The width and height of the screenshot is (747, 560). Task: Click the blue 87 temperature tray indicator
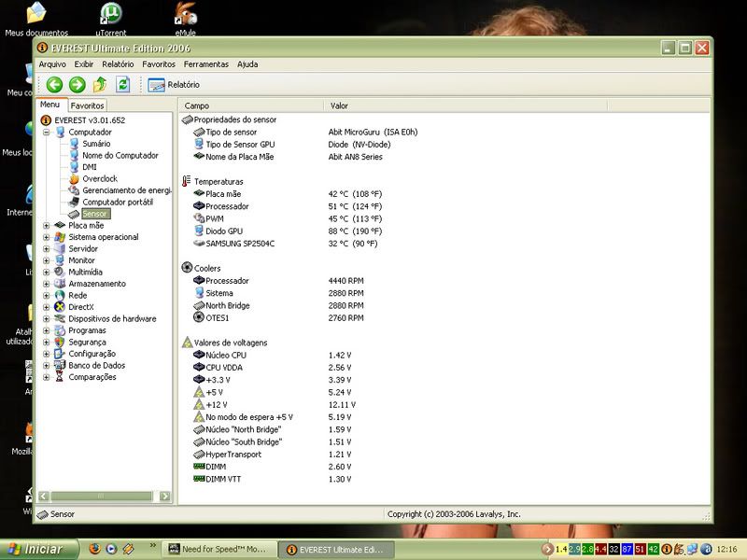[x=627, y=549]
